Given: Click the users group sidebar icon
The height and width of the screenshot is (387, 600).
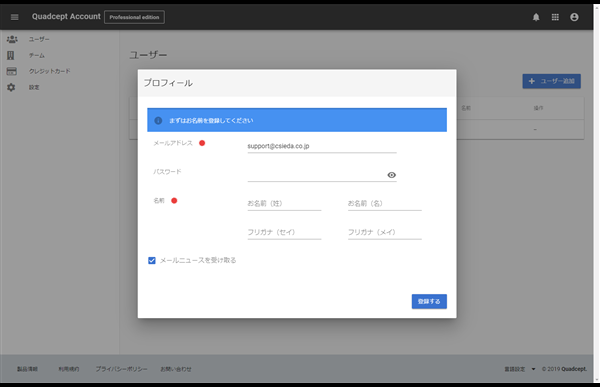Looking at the screenshot, I should (12, 39).
